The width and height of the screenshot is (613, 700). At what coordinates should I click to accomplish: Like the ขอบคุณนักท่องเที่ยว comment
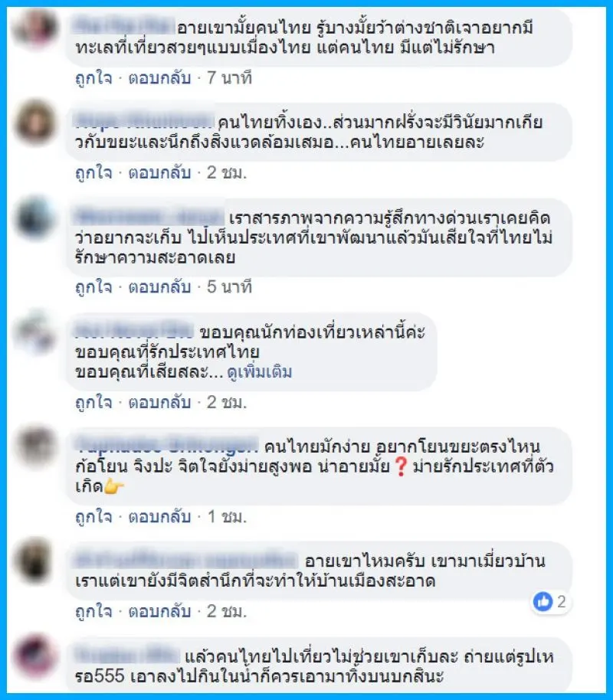[93, 402]
